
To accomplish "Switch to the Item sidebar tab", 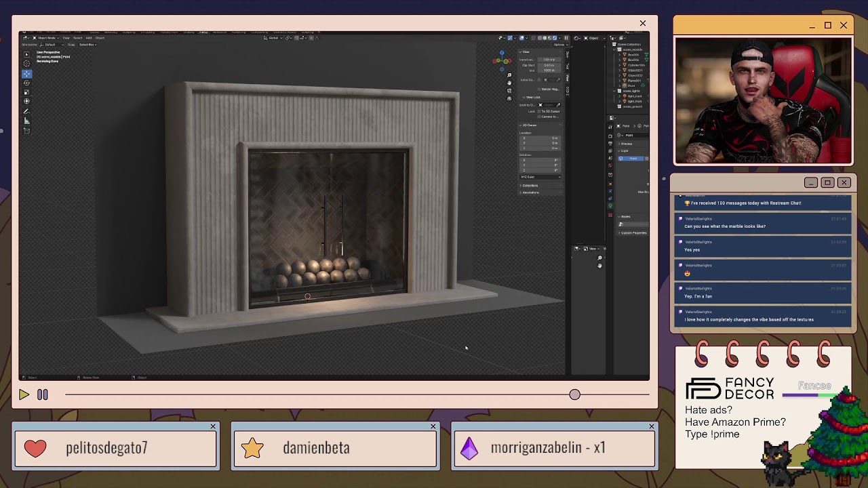I will point(568,55).
